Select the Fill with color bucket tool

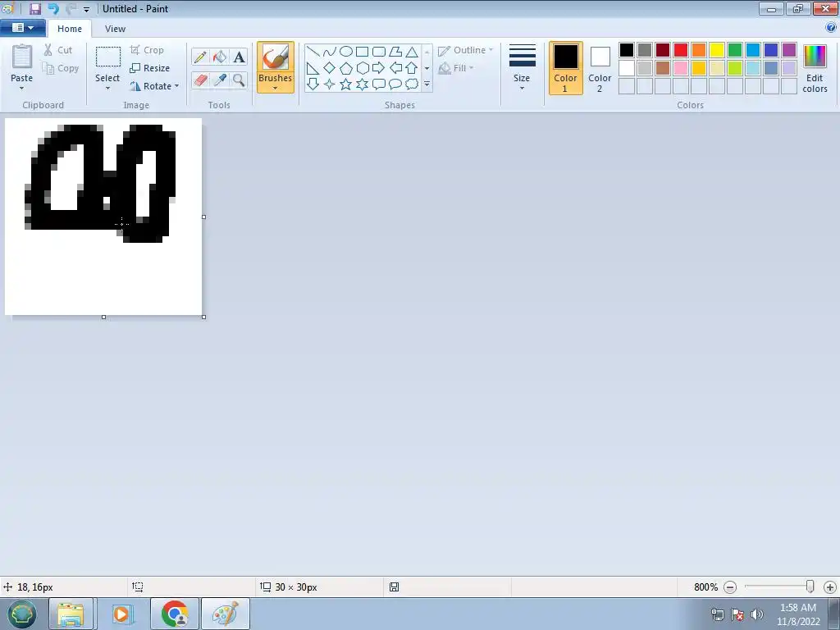pos(220,57)
